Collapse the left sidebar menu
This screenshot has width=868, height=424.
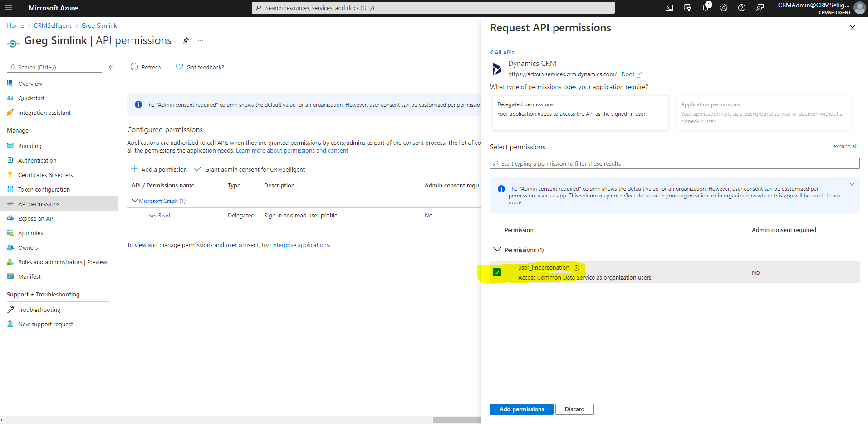(x=111, y=67)
